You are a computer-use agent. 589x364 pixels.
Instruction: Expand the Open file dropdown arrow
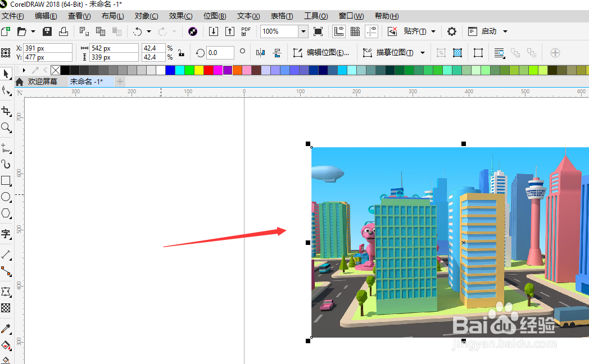coord(33,31)
